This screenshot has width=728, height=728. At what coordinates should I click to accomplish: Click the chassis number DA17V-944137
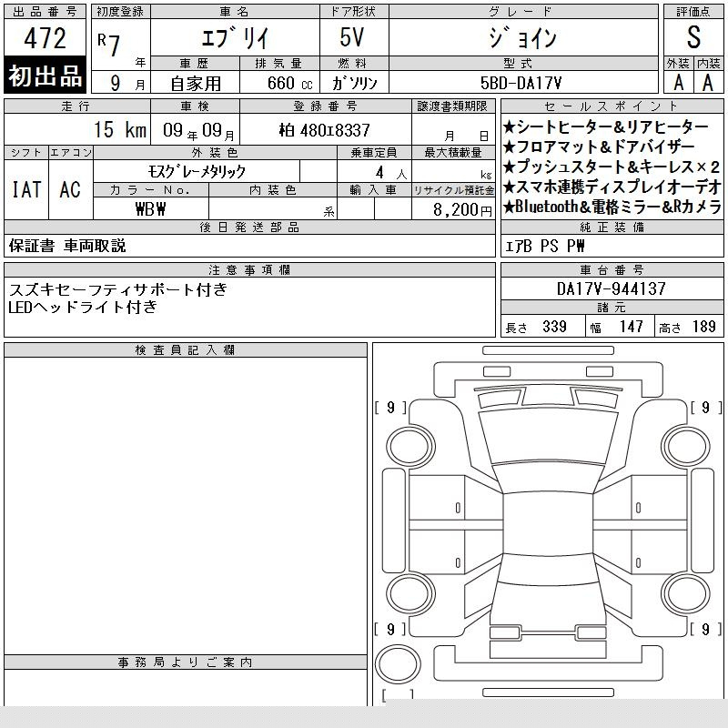612,289
